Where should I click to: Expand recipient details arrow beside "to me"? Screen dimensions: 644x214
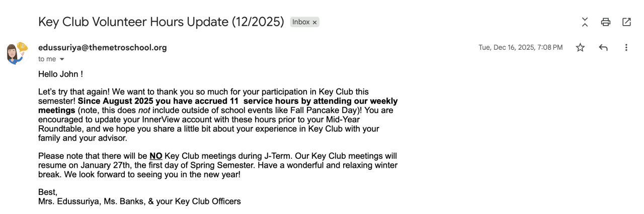(x=62, y=59)
